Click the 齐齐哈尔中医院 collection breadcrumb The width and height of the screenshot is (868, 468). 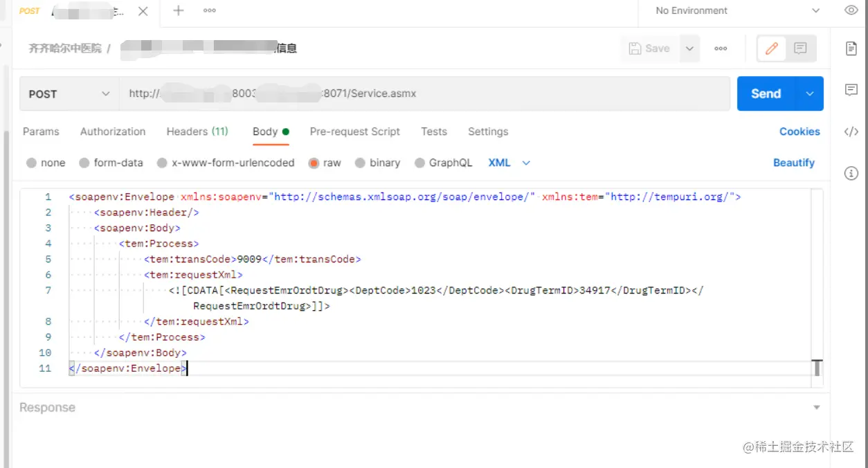point(65,48)
